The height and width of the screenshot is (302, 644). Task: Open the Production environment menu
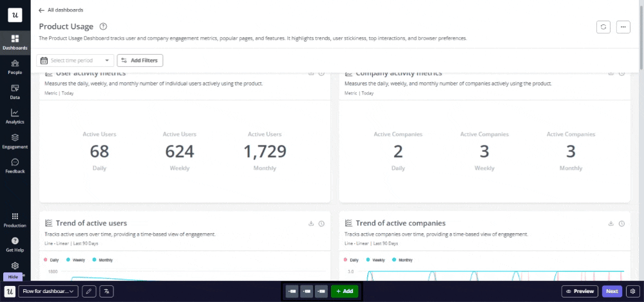[15, 220]
